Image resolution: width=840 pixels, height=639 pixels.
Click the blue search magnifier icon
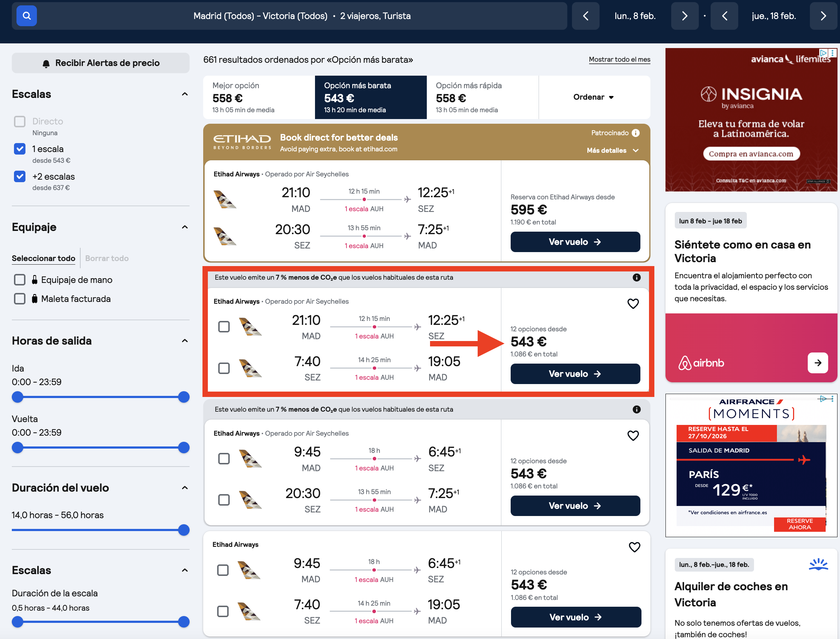coord(27,15)
